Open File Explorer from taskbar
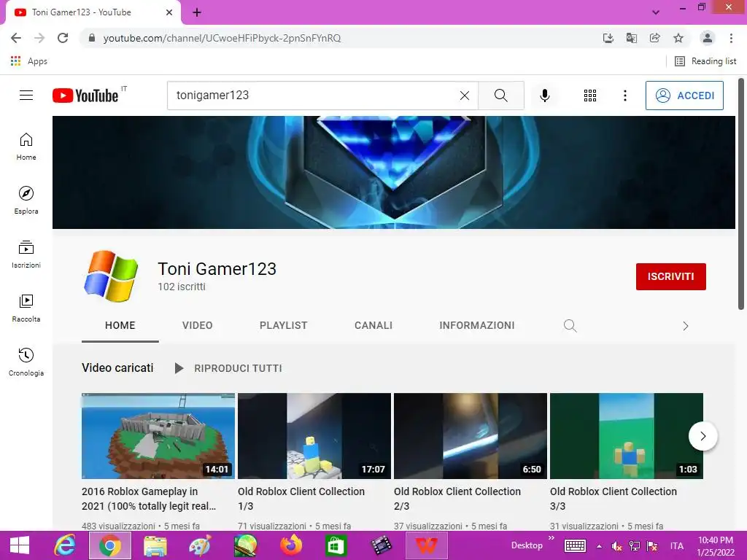Image resolution: width=747 pixels, height=560 pixels. coord(155,545)
